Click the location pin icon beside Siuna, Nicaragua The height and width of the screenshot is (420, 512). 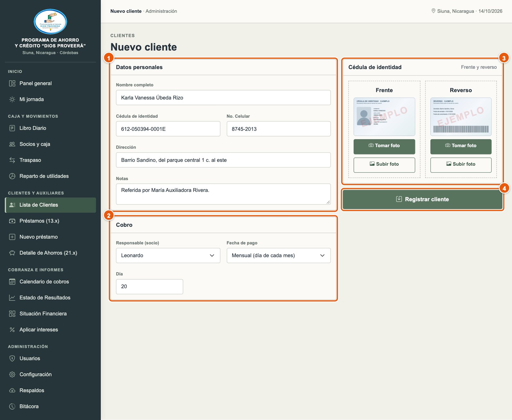pos(434,11)
